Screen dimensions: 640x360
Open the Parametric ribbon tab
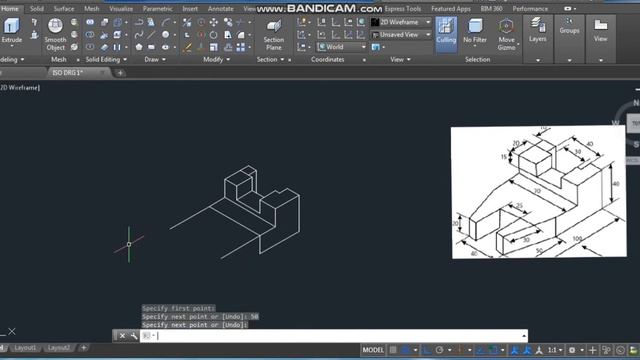(x=158, y=9)
